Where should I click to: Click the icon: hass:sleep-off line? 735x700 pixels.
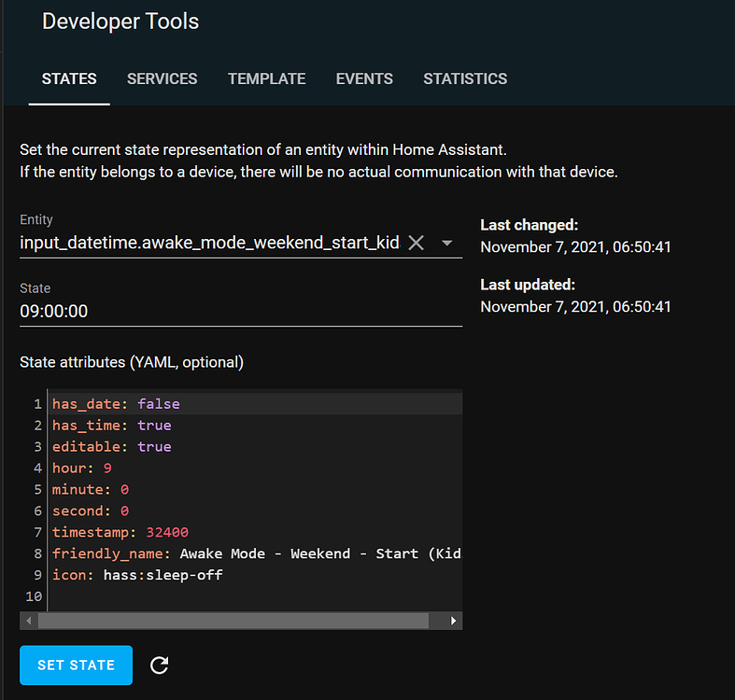click(x=137, y=575)
